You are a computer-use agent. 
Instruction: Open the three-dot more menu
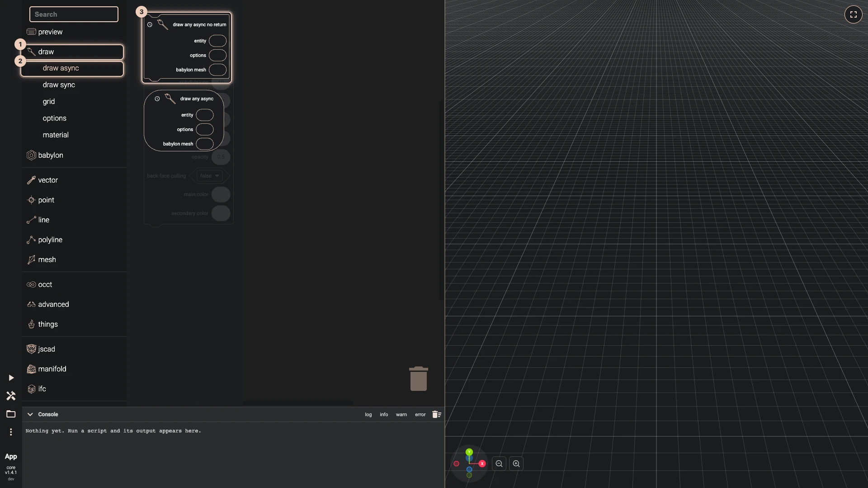click(11, 432)
